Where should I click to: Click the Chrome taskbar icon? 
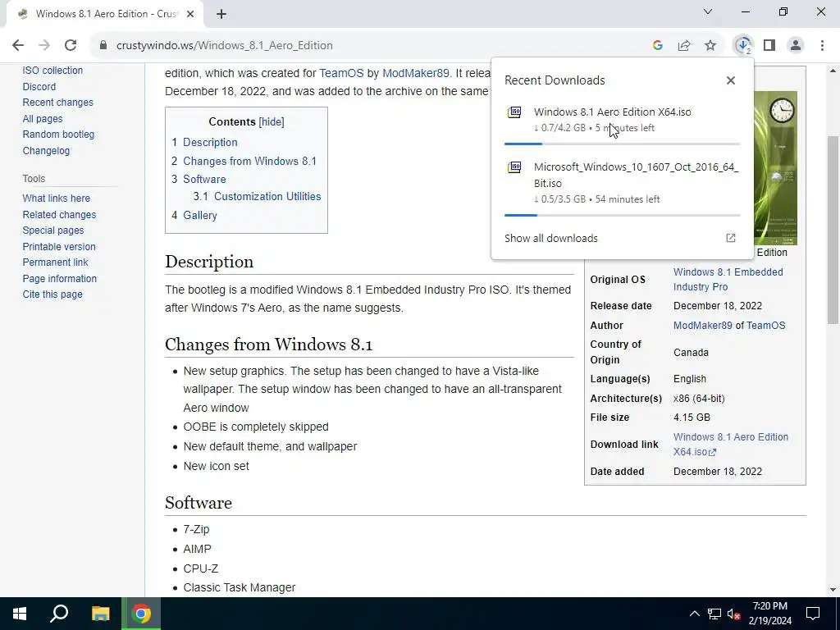(x=141, y=614)
